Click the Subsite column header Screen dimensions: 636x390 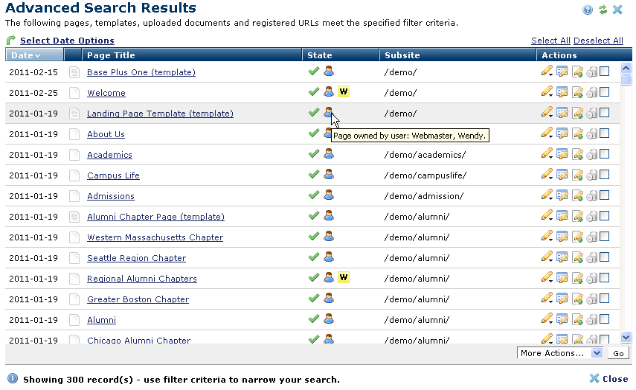pos(402,56)
